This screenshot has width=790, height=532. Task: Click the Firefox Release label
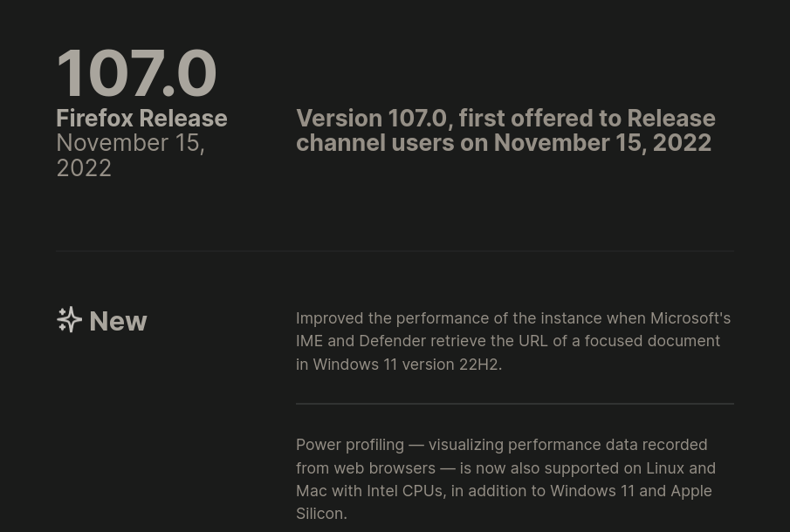[x=141, y=118]
